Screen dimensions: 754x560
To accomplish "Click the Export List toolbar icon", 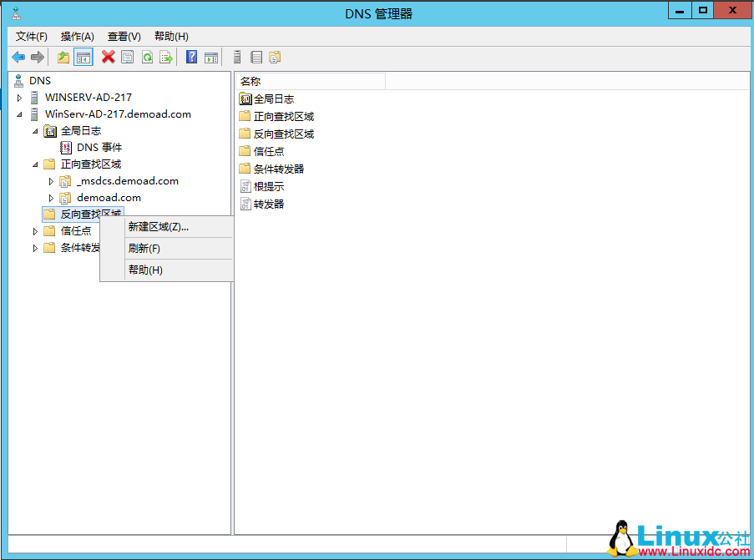I will coord(165,57).
